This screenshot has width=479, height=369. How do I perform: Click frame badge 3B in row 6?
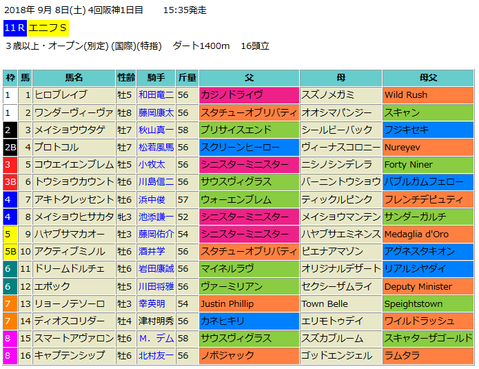pyautogui.click(x=10, y=182)
